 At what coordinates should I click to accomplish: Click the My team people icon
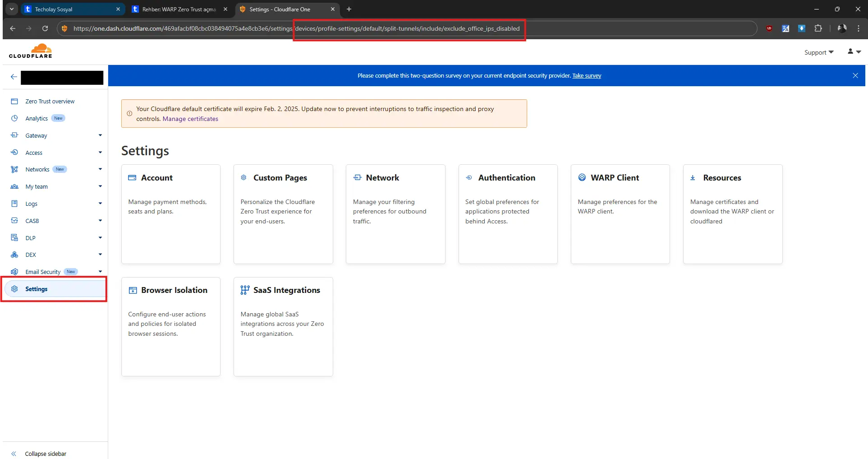(14, 186)
